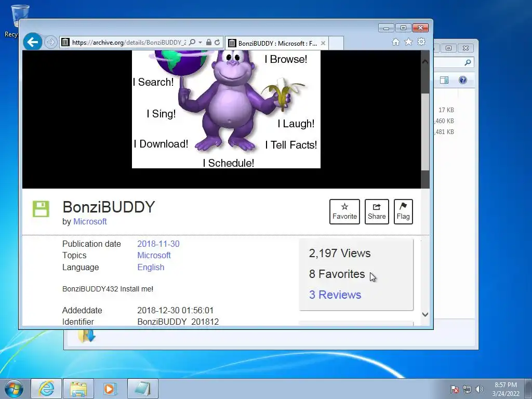Click the Action Center flag tray icon
The height and width of the screenshot is (399, 532).
(x=455, y=389)
